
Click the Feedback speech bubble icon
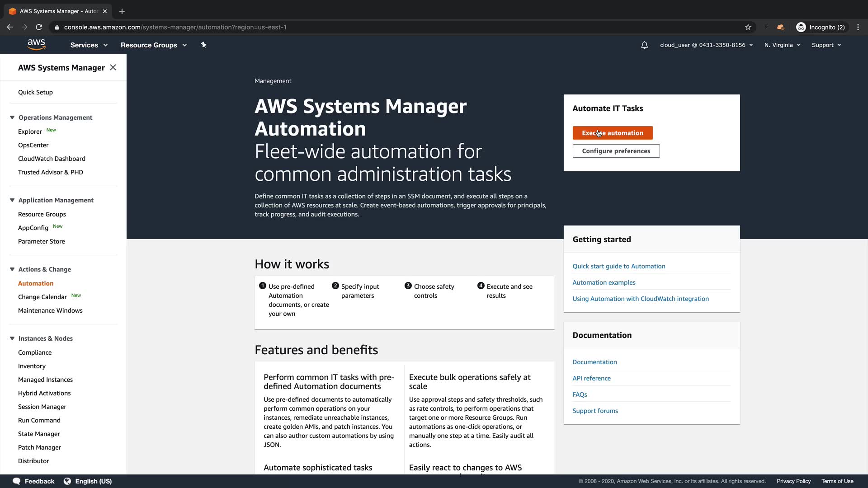[x=17, y=481]
